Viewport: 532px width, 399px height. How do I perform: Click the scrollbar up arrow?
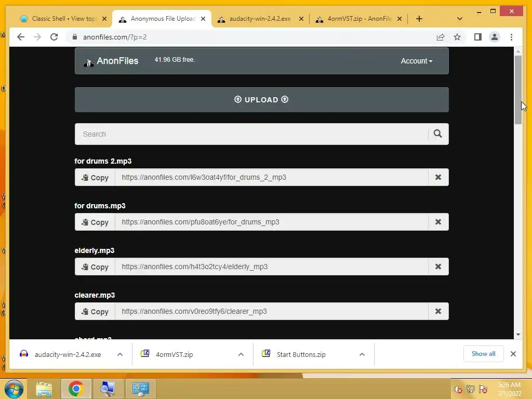[x=518, y=51]
